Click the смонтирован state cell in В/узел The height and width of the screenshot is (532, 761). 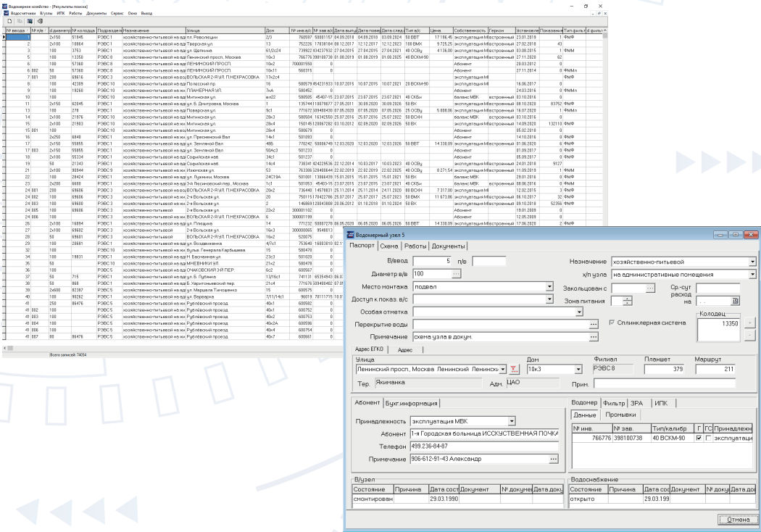click(x=373, y=499)
